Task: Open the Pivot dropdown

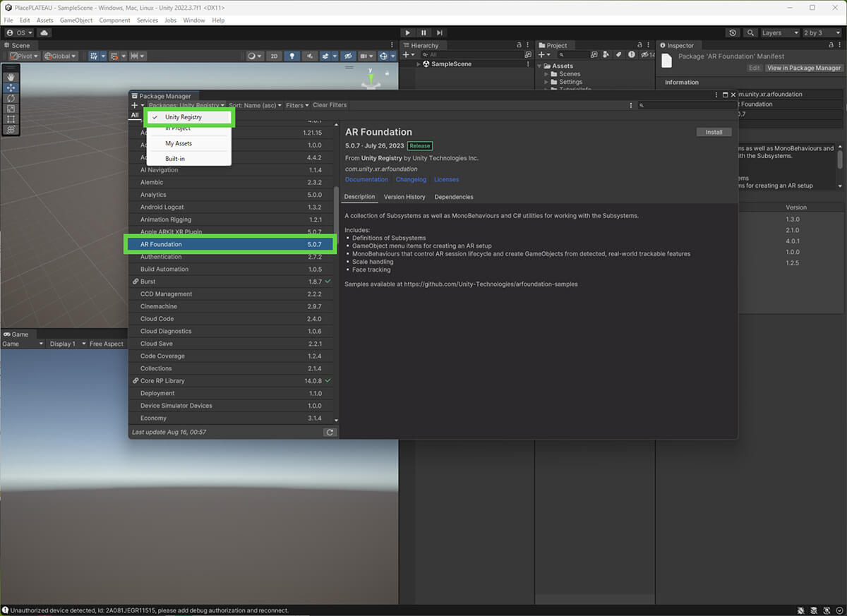Action: pyautogui.click(x=24, y=56)
